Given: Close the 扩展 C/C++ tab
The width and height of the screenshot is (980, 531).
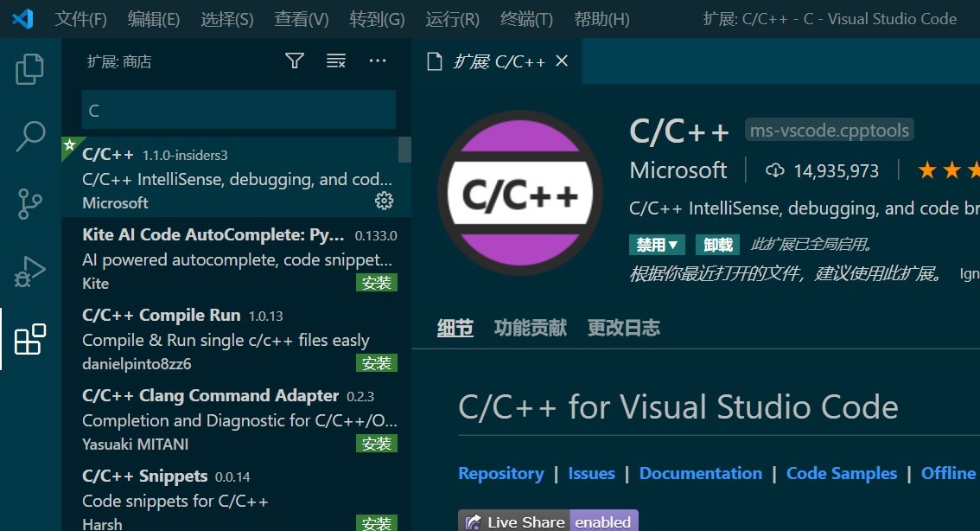Looking at the screenshot, I should (562, 61).
